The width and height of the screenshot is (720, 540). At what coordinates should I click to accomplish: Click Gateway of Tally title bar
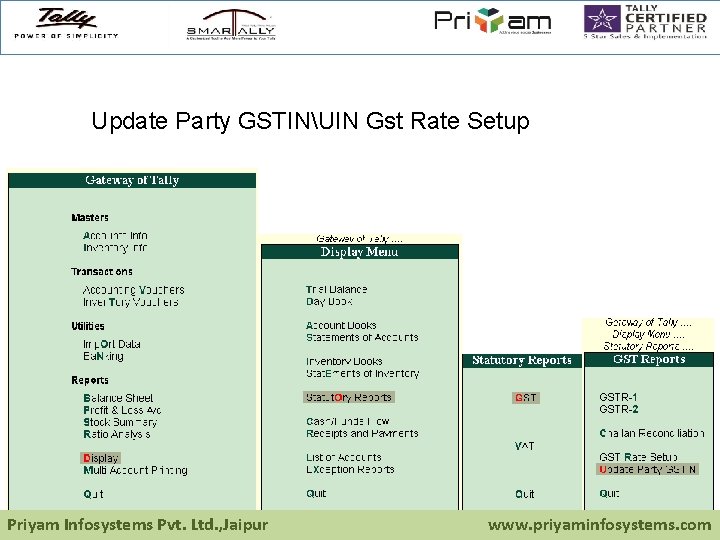tap(132, 180)
